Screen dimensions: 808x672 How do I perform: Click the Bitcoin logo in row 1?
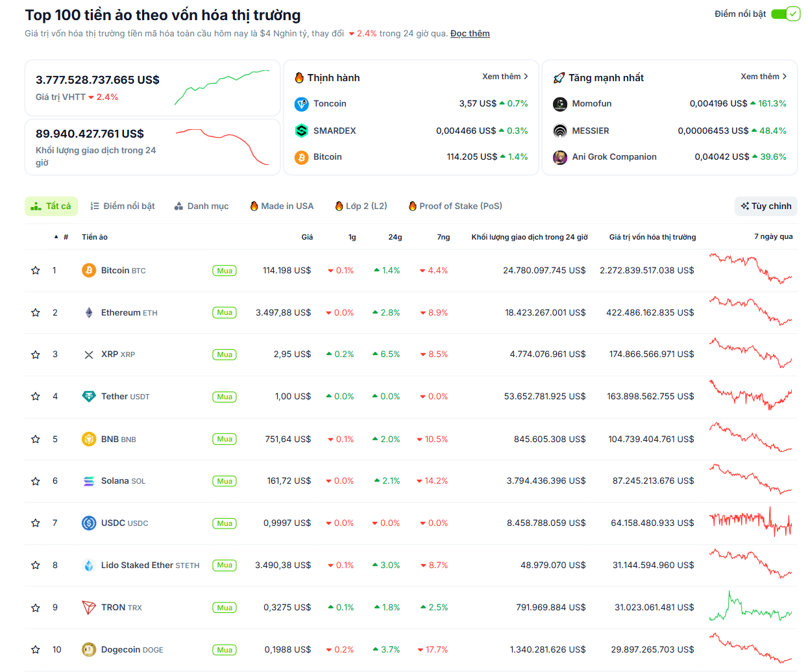89,270
